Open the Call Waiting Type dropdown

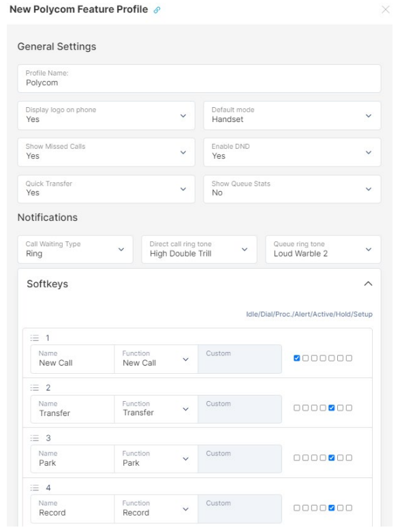tap(75, 250)
